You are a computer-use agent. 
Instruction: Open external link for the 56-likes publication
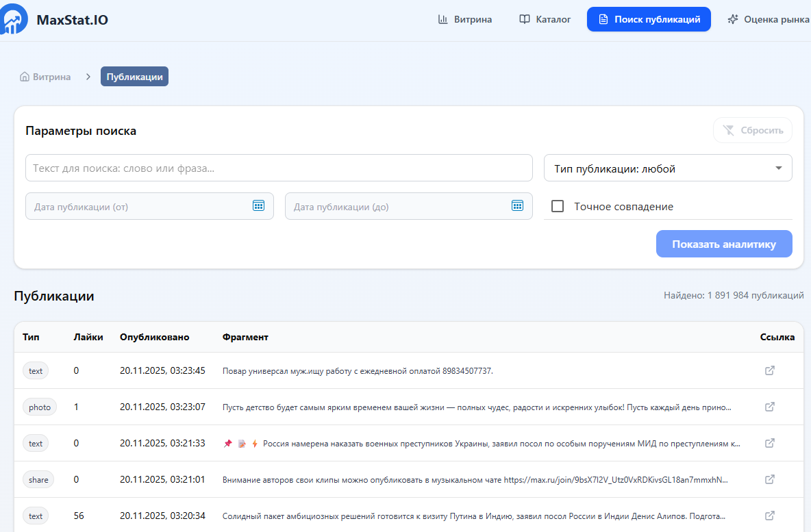coord(769,516)
